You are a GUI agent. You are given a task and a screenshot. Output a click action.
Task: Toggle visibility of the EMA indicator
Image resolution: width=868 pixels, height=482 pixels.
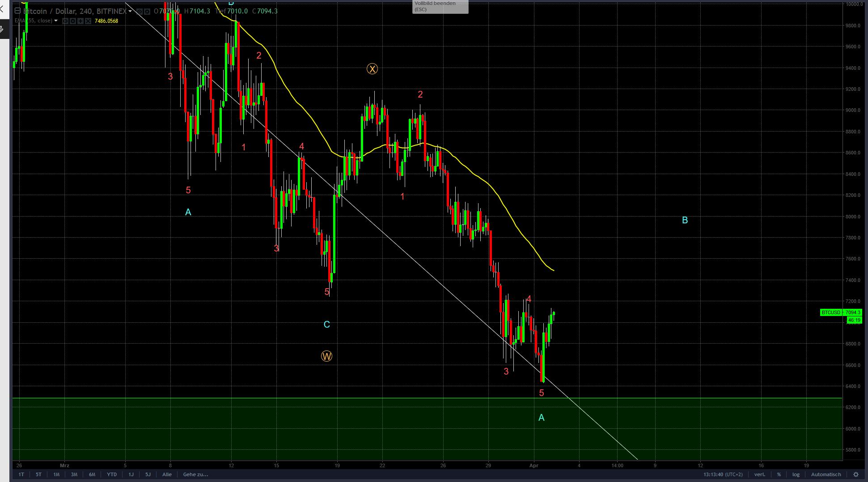pyautogui.click(x=65, y=21)
